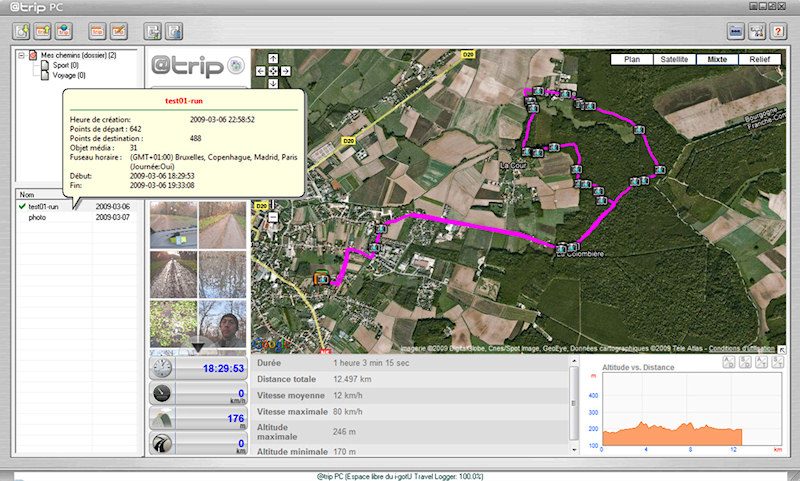
Task: Switch map to Plan view
Action: click(632, 59)
